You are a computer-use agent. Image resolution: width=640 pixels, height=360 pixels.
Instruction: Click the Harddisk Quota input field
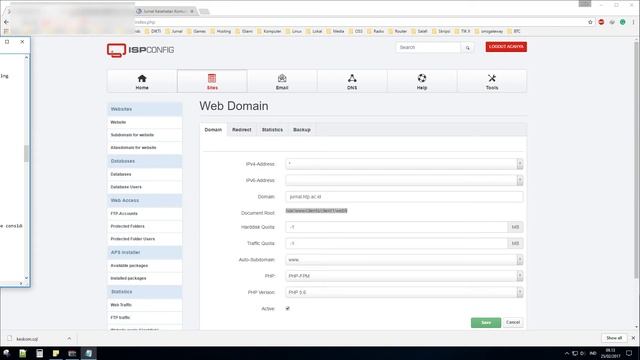[x=396, y=227]
